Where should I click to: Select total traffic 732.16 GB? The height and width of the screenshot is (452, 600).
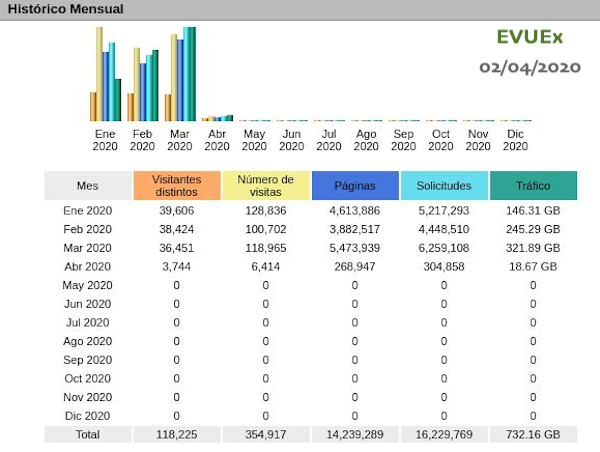point(533,434)
